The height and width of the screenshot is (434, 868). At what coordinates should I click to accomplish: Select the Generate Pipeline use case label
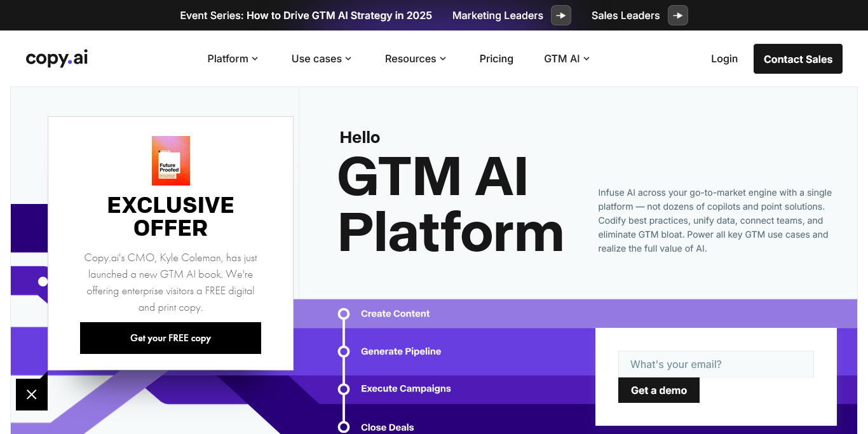[x=401, y=351]
